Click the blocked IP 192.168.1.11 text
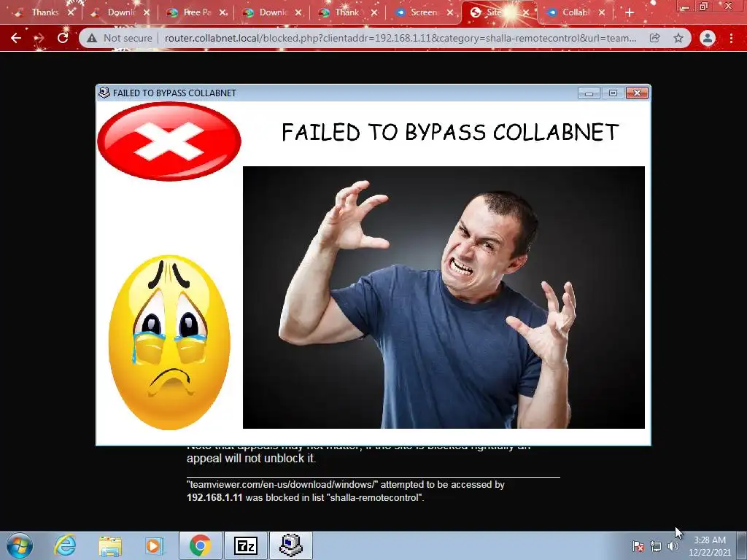This screenshot has width=747, height=560. [214, 497]
